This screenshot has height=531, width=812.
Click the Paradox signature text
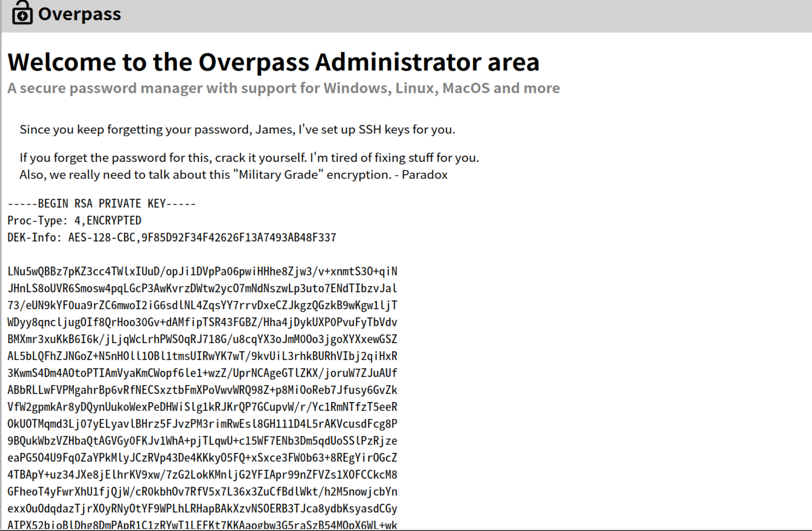[424, 175]
